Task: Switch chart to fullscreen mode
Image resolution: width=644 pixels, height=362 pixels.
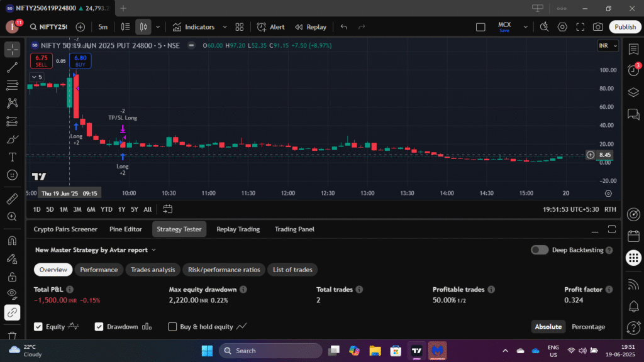Action: 580,27
